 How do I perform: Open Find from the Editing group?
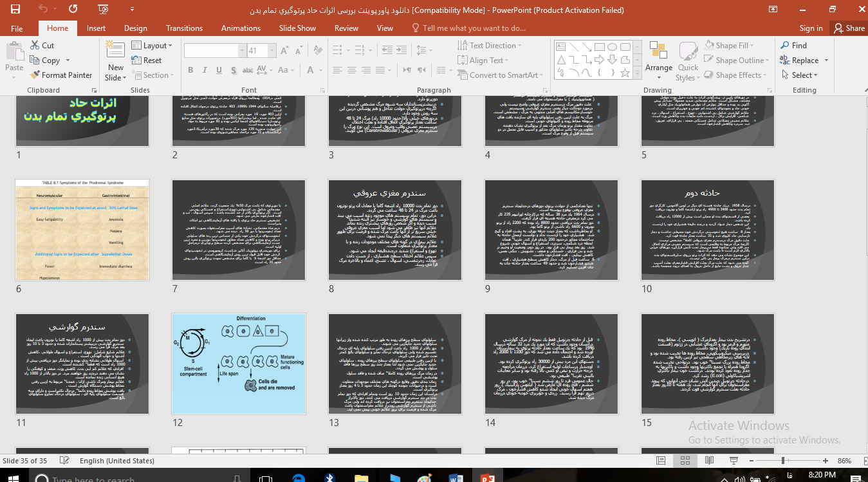[x=793, y=46]
